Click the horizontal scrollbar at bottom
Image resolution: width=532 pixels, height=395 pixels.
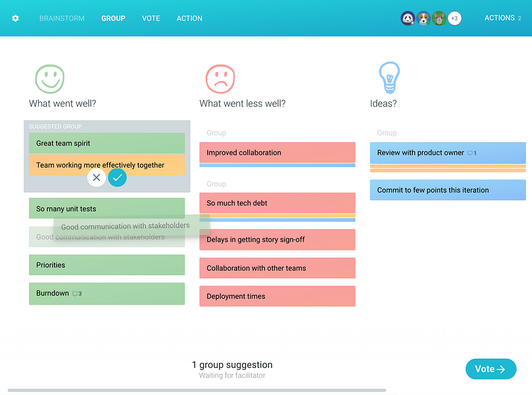tap(197, 390)
